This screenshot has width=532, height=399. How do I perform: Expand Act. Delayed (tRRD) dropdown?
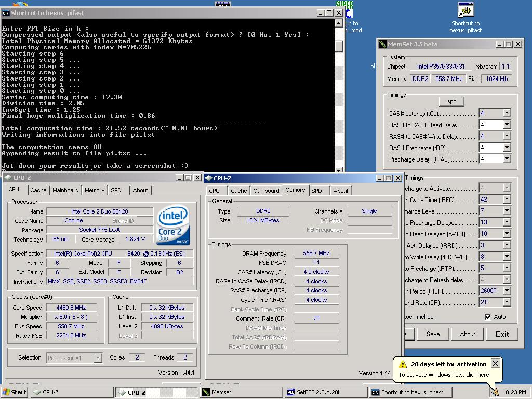coord(507,245)
